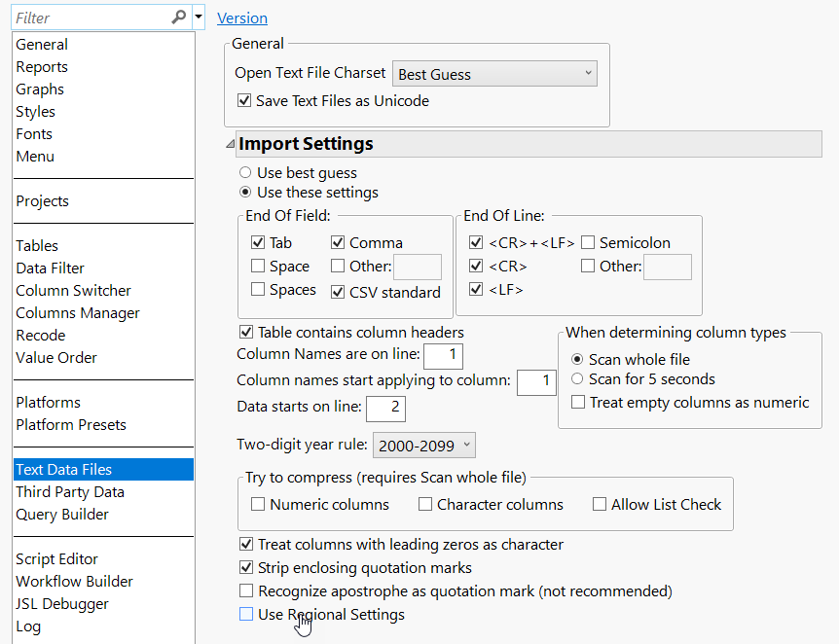Select Scan for 5 seconds option
This screenshot has width=839, height=644.
577,379
